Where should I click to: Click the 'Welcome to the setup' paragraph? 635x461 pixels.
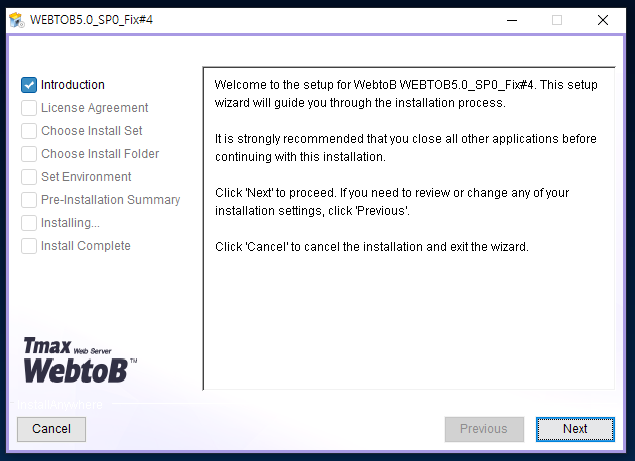pos(406,94)
